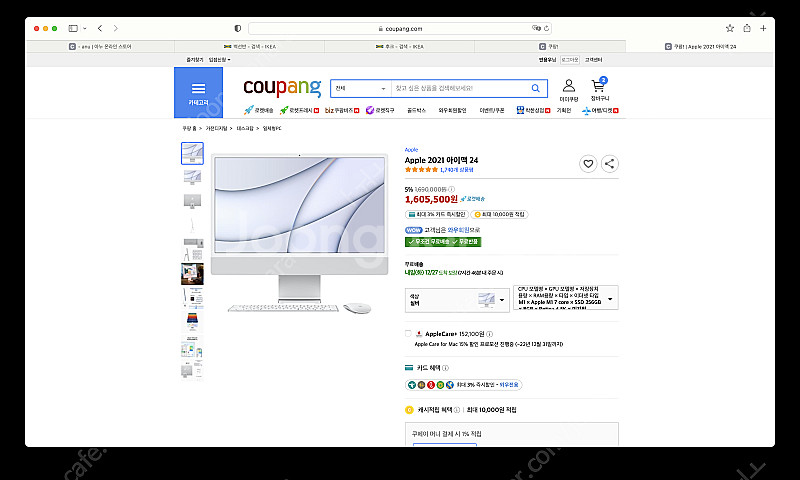Click the Apple 2021 iMac 24 title

coord(441,160)
